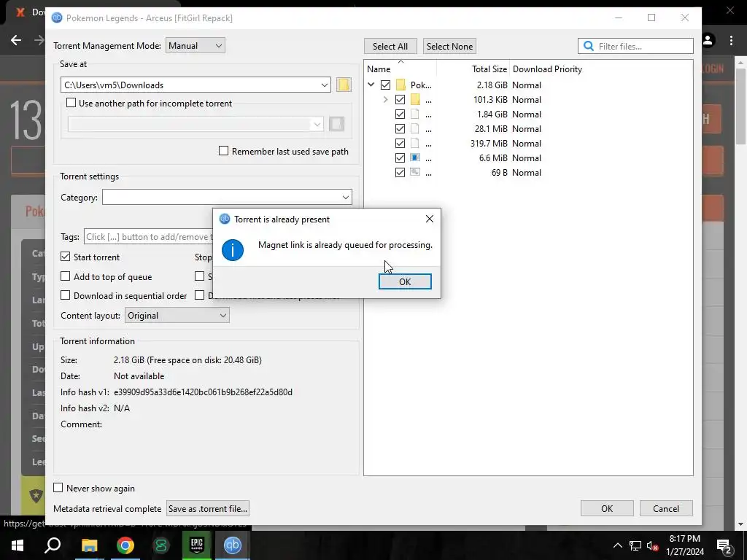Click the magnifier icon in the filter field
This screenshot has width=747, height=560.
(589, 46)
